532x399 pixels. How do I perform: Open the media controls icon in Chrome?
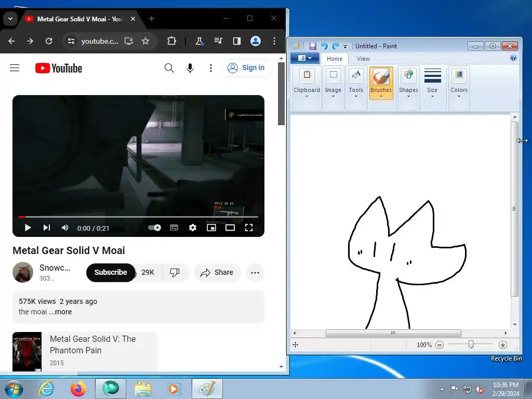tap(218, 41)
